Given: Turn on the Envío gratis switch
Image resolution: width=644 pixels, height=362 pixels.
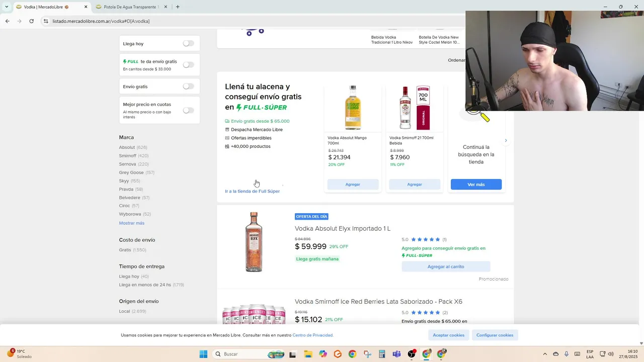Looking at the screenshot, I should coord(188,86).
